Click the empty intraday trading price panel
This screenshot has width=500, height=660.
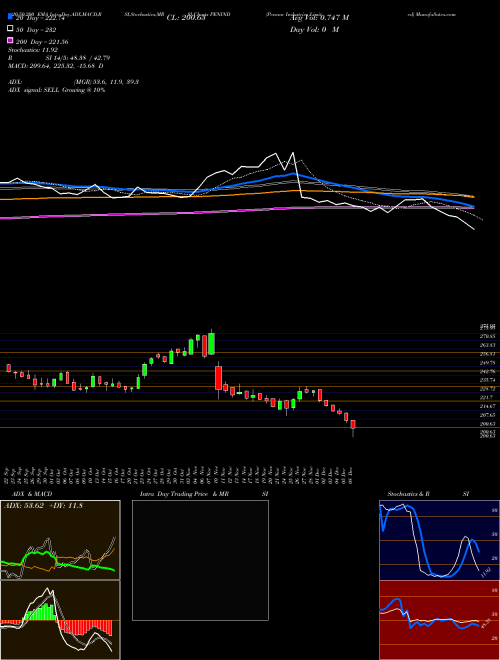(200, 560)
